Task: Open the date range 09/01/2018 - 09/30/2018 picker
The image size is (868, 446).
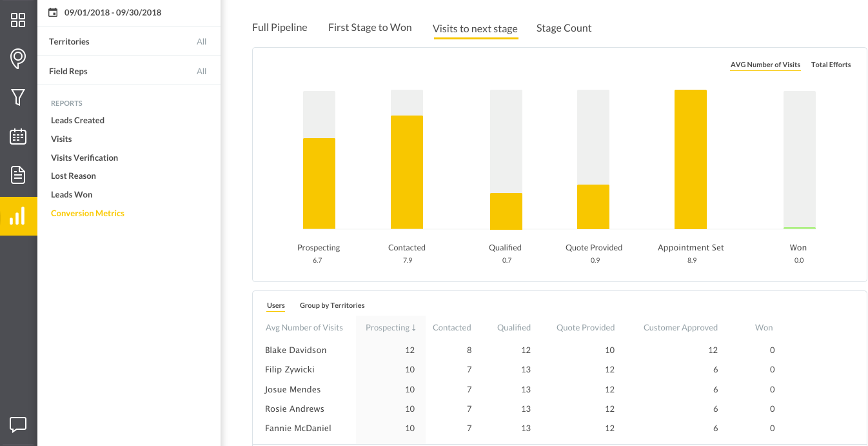Action: (x=113, y=12)
